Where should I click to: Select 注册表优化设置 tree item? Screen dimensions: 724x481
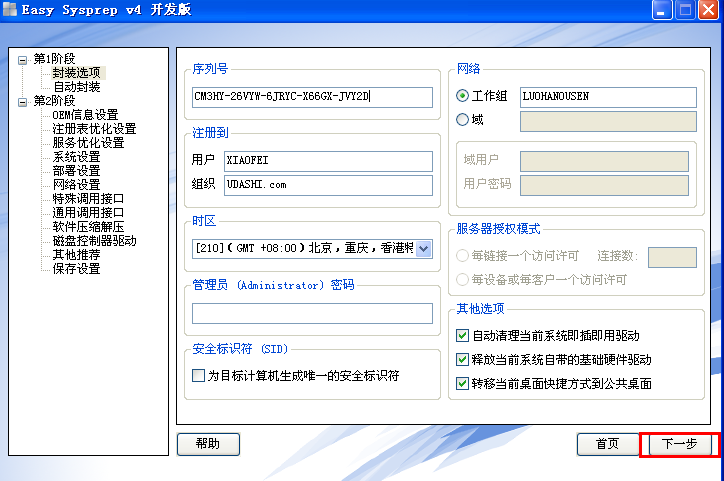[x=94, y=129]
